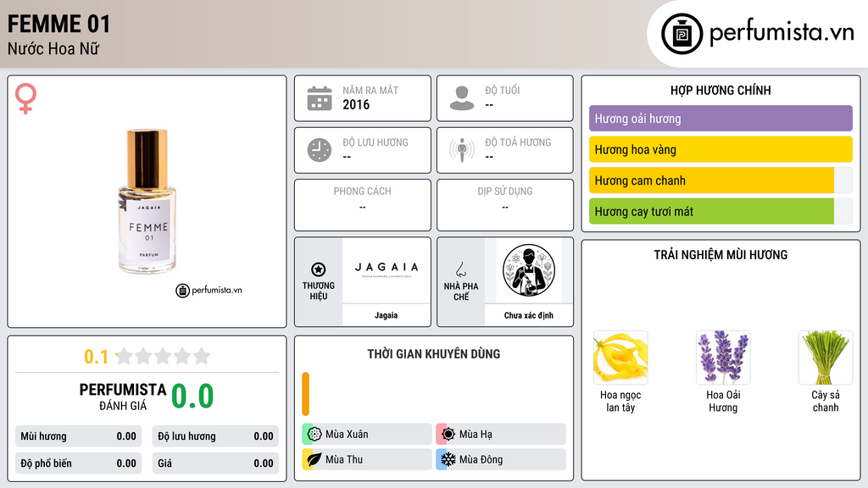Click the launch year value 2016
Image resolution: width=868 pixels, height=488 pixels.
point(356,104)
